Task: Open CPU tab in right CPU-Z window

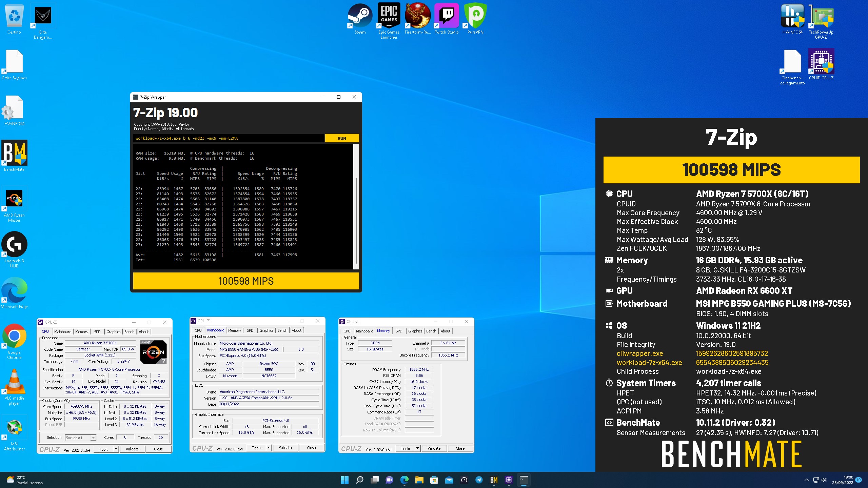Action: [x=347, y=331]
